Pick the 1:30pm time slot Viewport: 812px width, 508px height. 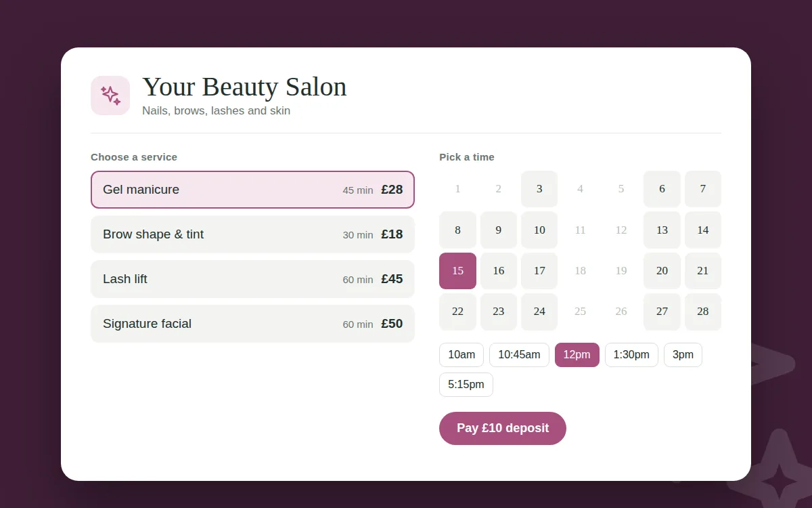click(x=631, y=355)
